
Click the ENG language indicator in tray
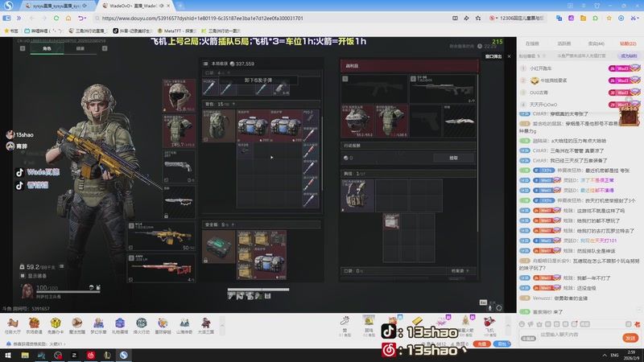614,356
